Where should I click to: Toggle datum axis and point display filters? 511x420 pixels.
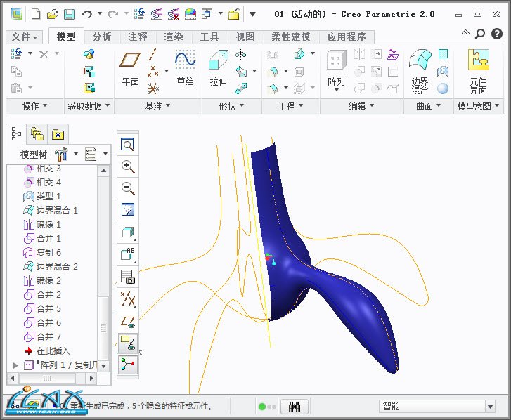pos(128,299)
